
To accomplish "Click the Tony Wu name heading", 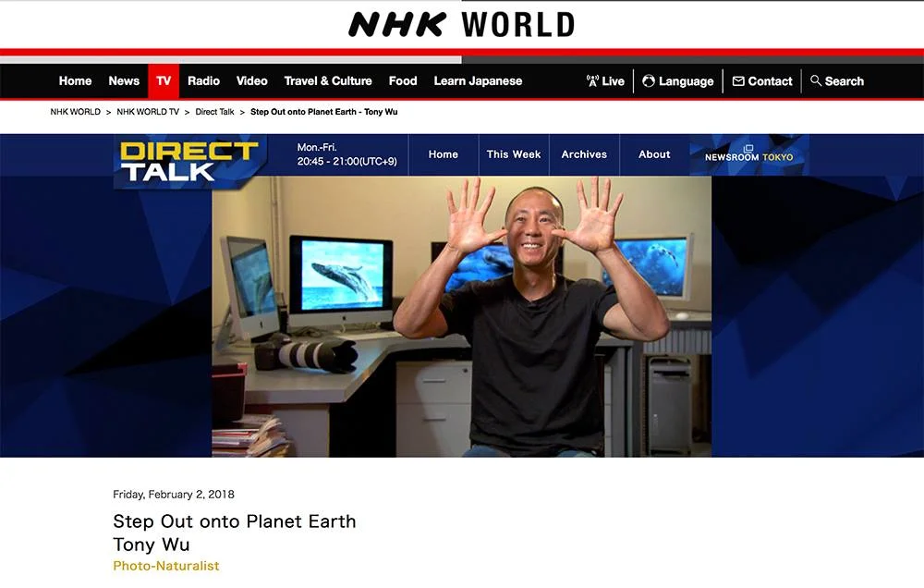I will (152, 545).
